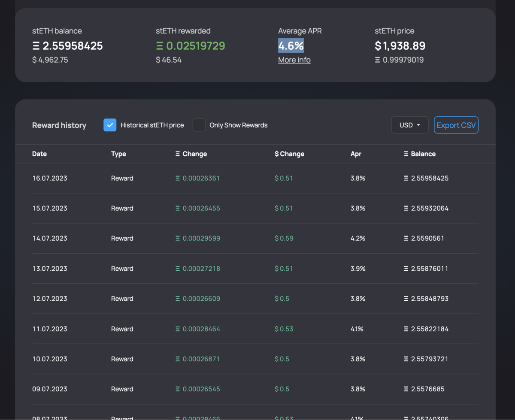The width and height of the screenshot is (515, 420).
Task: Click the balance 2.55932064
Action: tap(426, 208)
